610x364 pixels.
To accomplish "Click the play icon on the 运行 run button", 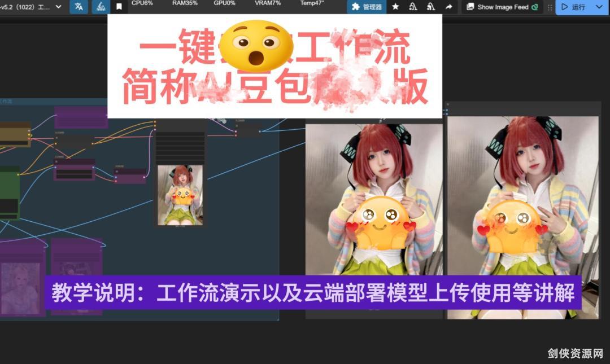I will pos(564,7).
